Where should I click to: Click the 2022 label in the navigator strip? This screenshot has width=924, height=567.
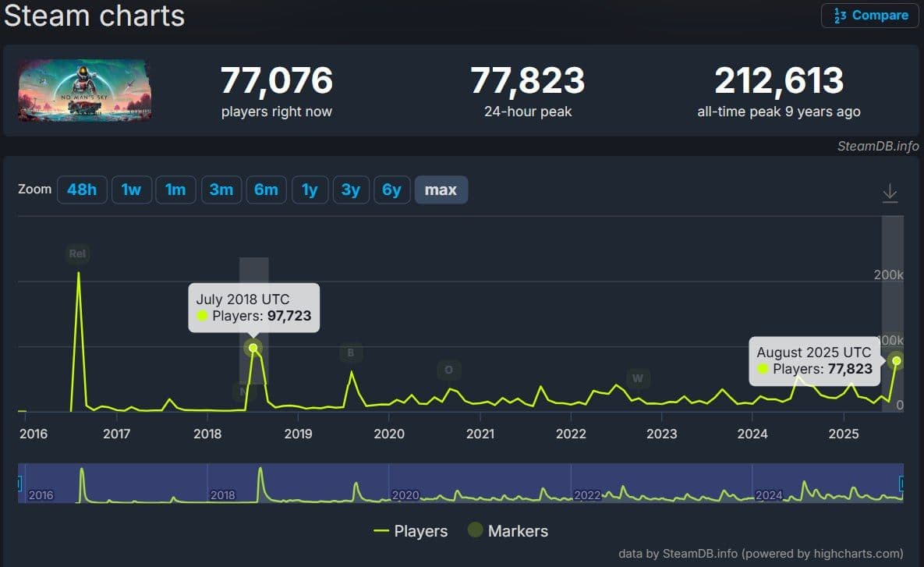point(587,495)
